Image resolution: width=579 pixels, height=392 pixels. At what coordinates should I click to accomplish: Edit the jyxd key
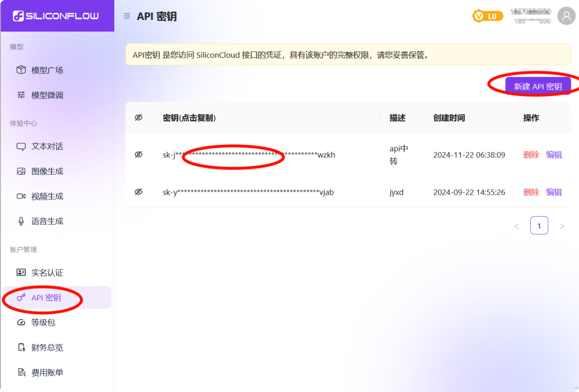click(x=554, y=192)
